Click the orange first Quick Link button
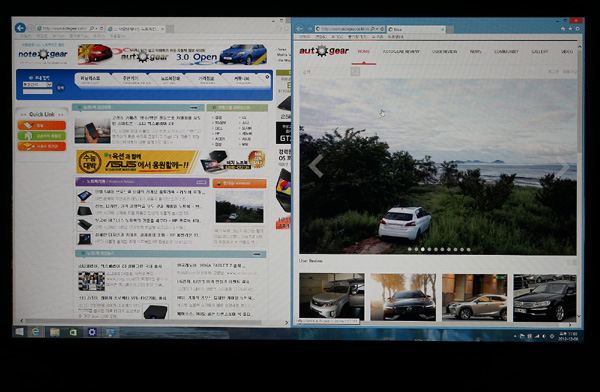 pyautogui.click(x=42, y=125)
